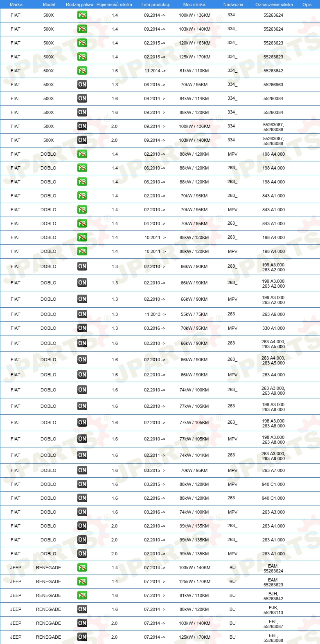This screenshot has width=320, height=644.
Task: Click ON icon in DOBLO MPV 263 A4.000 row
Action: click(82, 375)
